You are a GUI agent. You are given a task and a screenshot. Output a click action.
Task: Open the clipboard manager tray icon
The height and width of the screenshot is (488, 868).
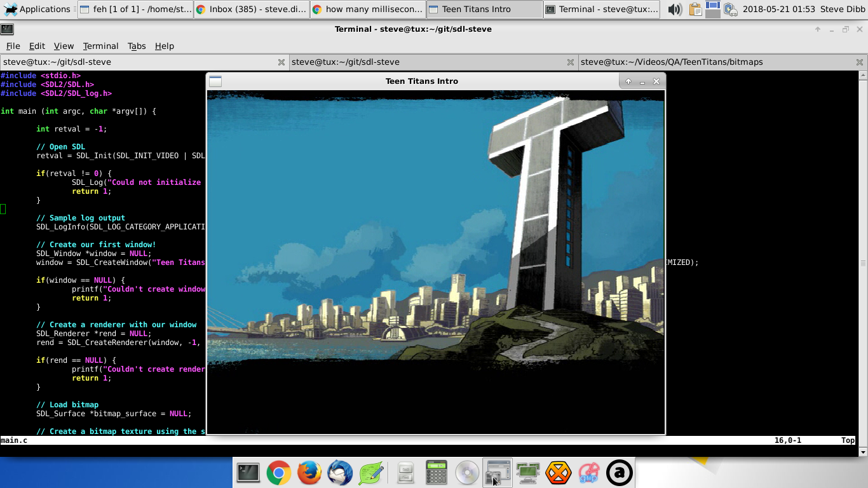(x=695, y=9)
